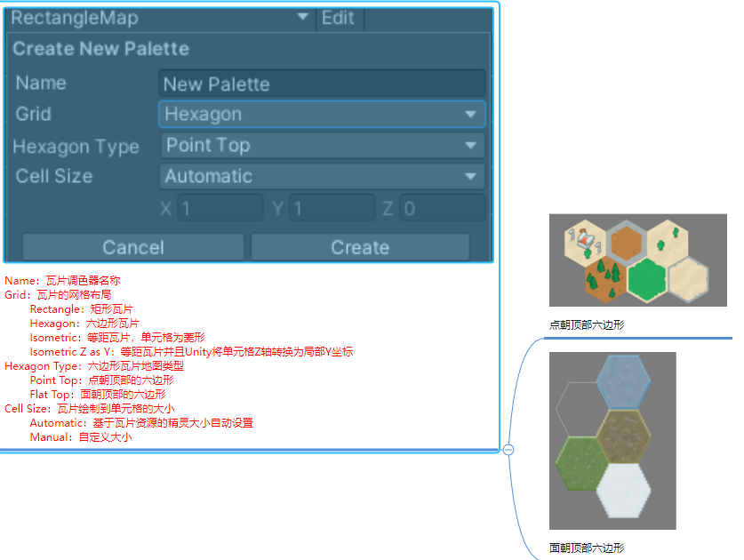Click the Create button
This screenshot has height=560, width=744.
360,246
